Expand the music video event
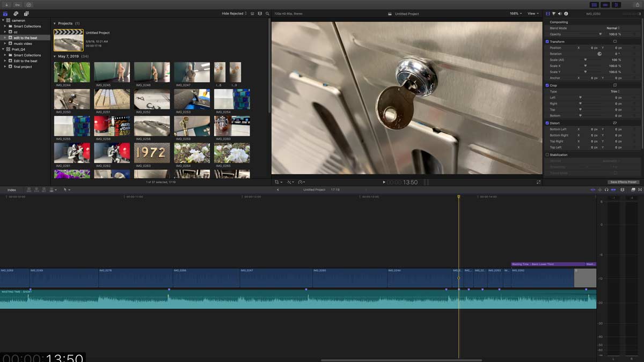Image resolution: width=644 pixels, height=362 pixels. [5, 43]
